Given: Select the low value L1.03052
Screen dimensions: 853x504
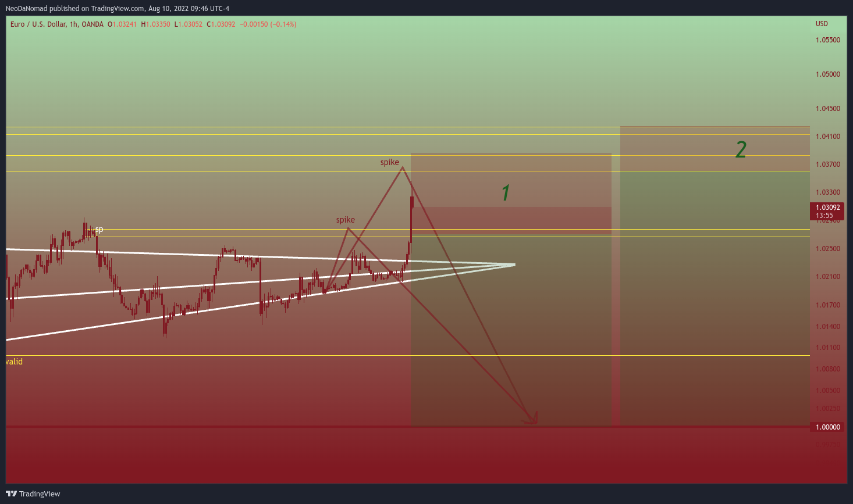Looking at the screenshot, I should [189, 24].
